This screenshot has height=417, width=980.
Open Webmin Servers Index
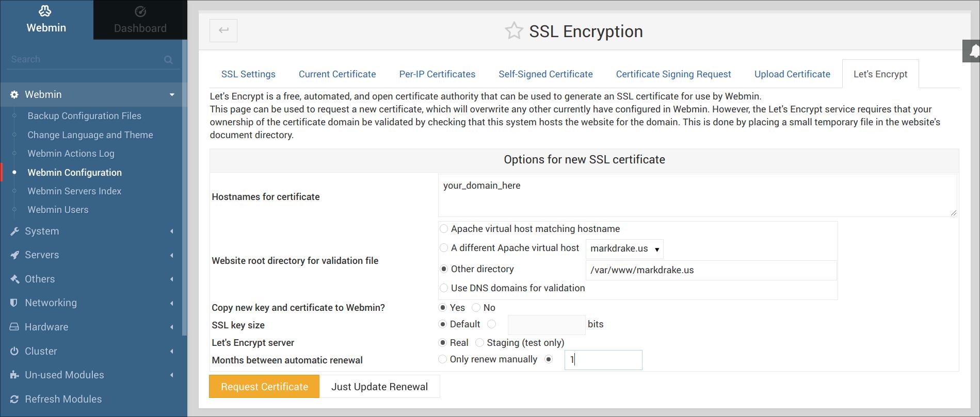[74, 191]
